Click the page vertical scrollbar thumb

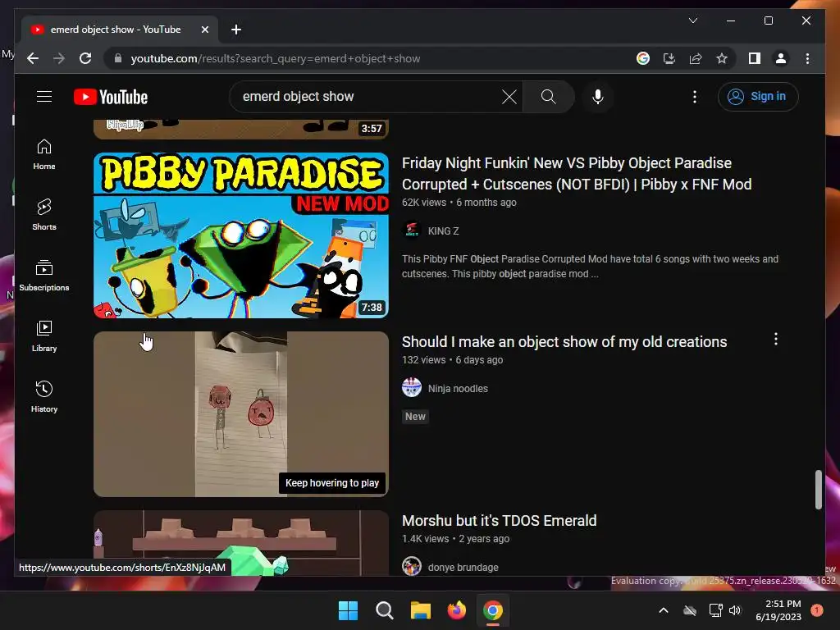click(x=818, y=490)
